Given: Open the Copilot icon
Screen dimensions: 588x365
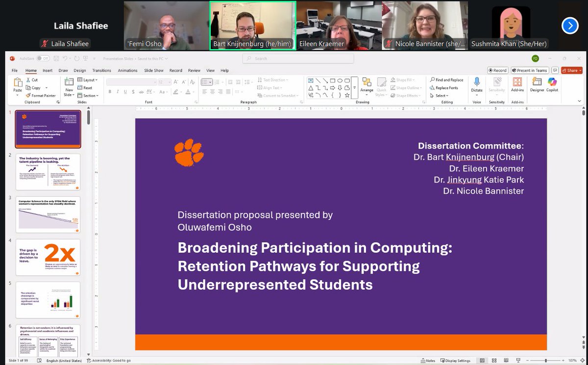Looking at the screenshot, I should [x=552, y=82].
